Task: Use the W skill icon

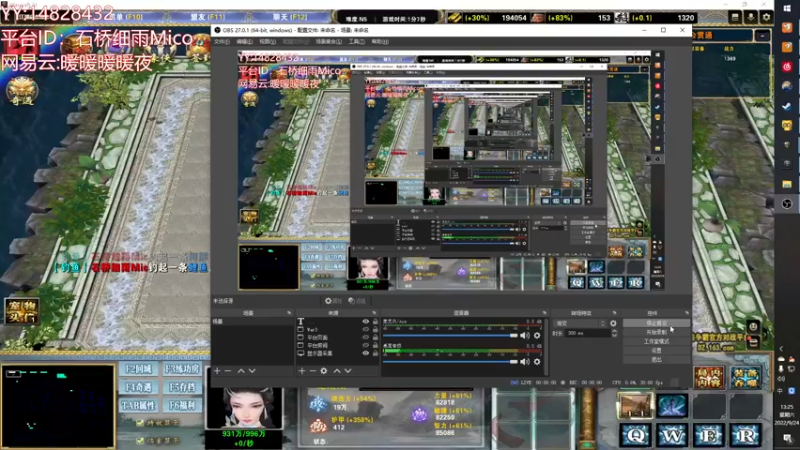Action: coord(672,435)
